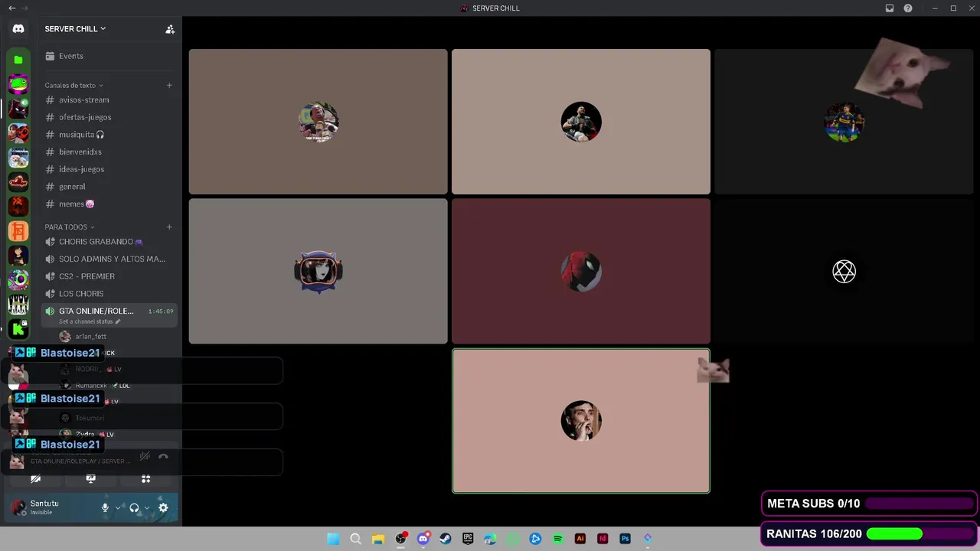Screen dimensions: 980x551
Task: Open the green Kick 'K' server icon
Action: [x=18, y=328]
